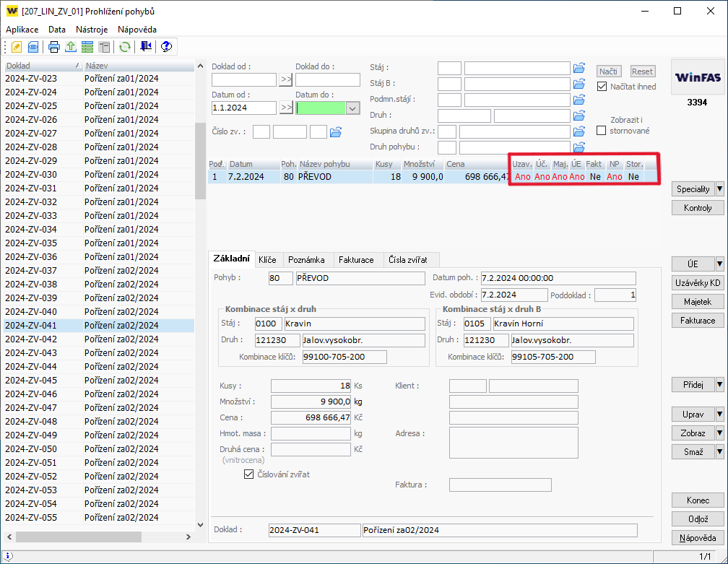Image resolution: width=728 pixels, height=564 pixels.
Task: Expand the arrow next to Speciality button
Action: click(719, 189)
